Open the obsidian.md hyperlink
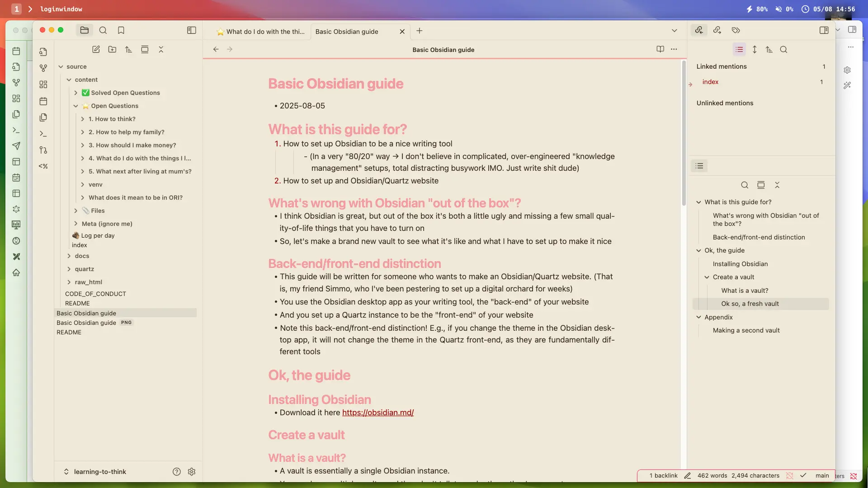This screenshot has width=868, height=488. (377, 413)
